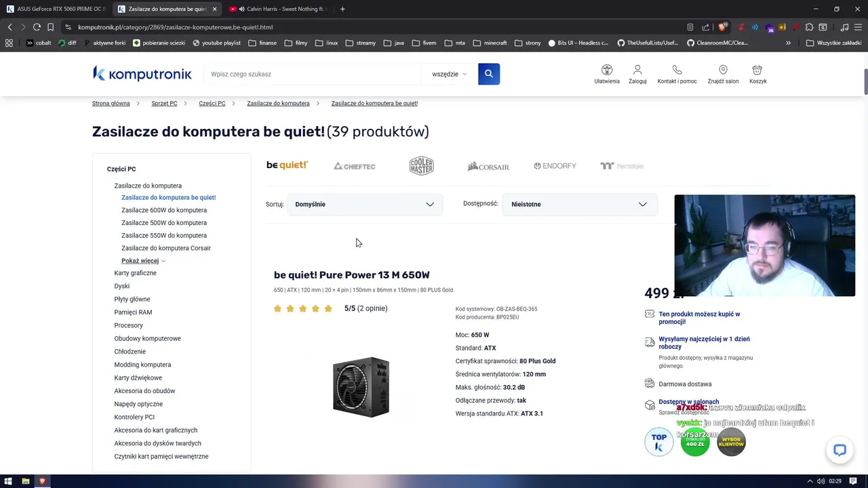Open the tab grid apps icon
Image resolution: width=868 pixels, height=488 pixels.
[9, 43]
